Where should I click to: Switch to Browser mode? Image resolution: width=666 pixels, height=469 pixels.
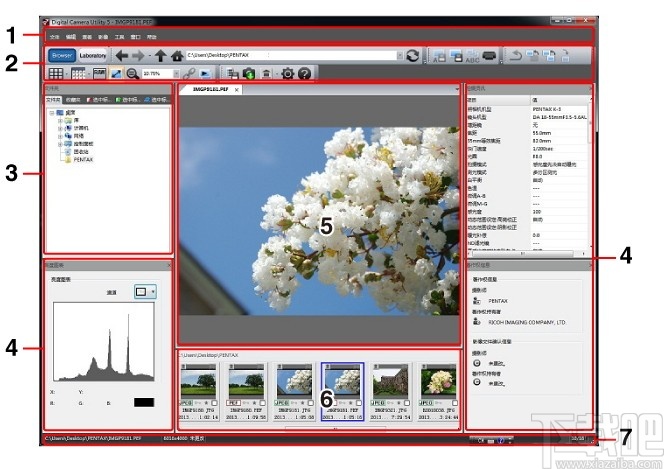click(x=62, y=55)
